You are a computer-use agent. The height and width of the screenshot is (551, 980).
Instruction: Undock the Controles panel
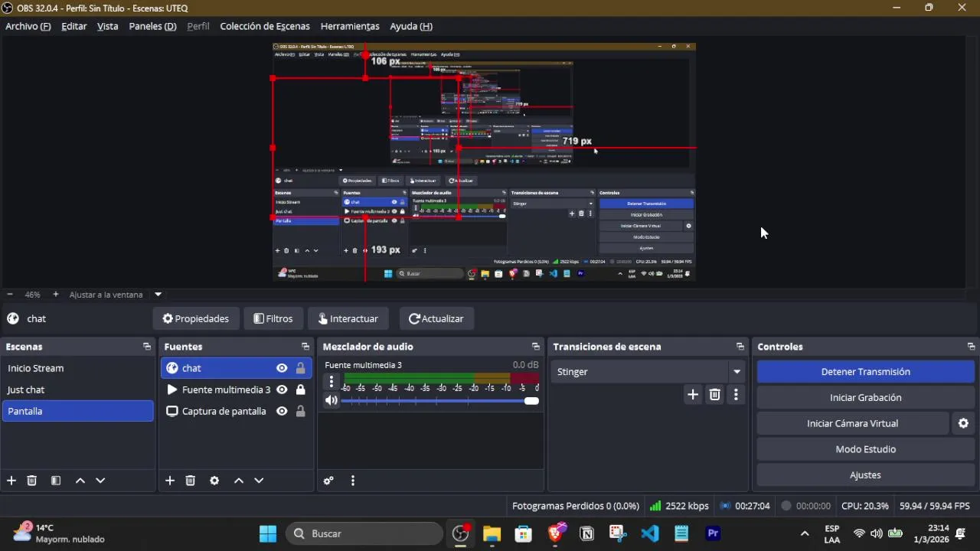[972, 347]
